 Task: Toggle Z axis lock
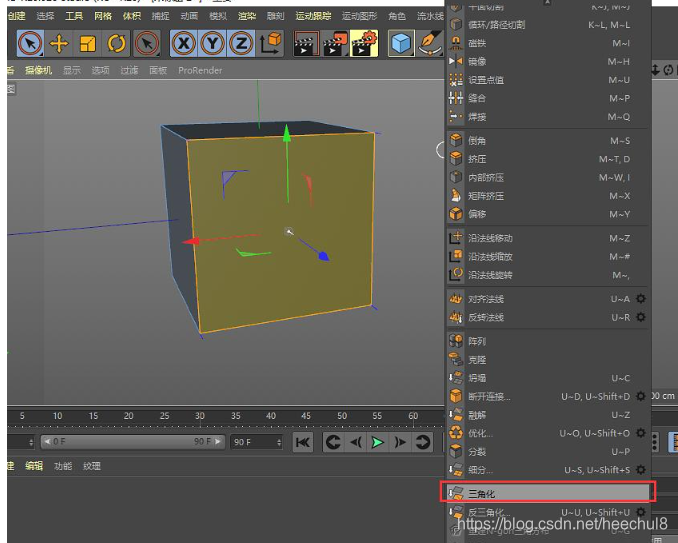tap(241, 44)
